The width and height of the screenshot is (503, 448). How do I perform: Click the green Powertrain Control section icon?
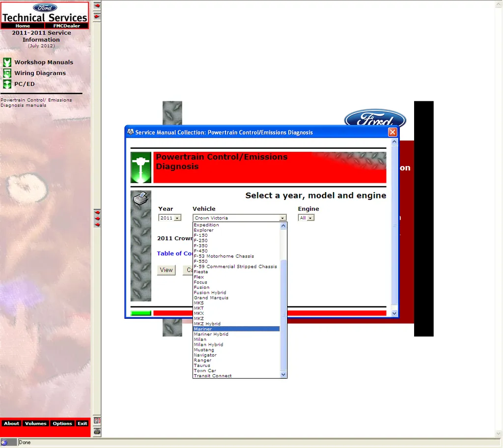[x=141, y=168]
